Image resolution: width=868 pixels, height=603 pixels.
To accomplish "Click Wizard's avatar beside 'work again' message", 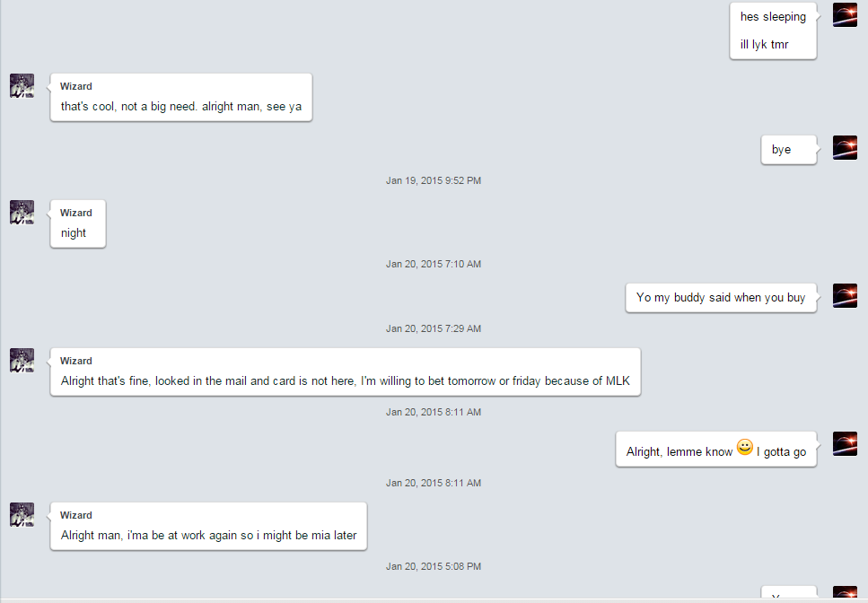I will [x=22, y=514].
